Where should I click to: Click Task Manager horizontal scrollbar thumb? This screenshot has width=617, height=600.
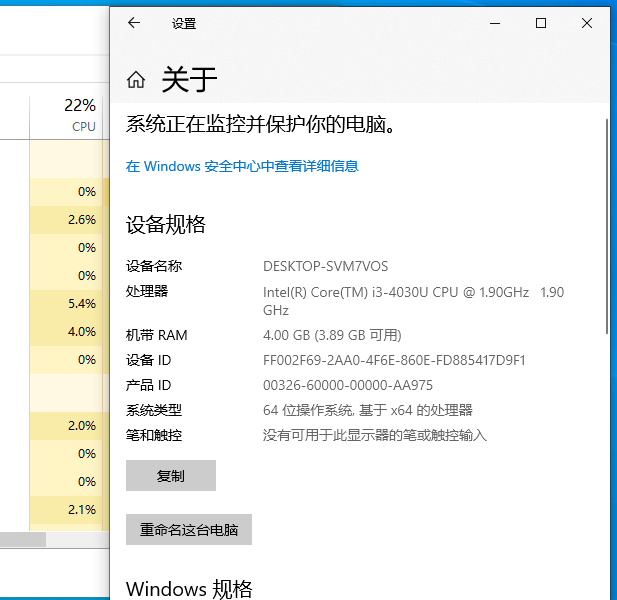pyautogui.click(x=23, y=539)
